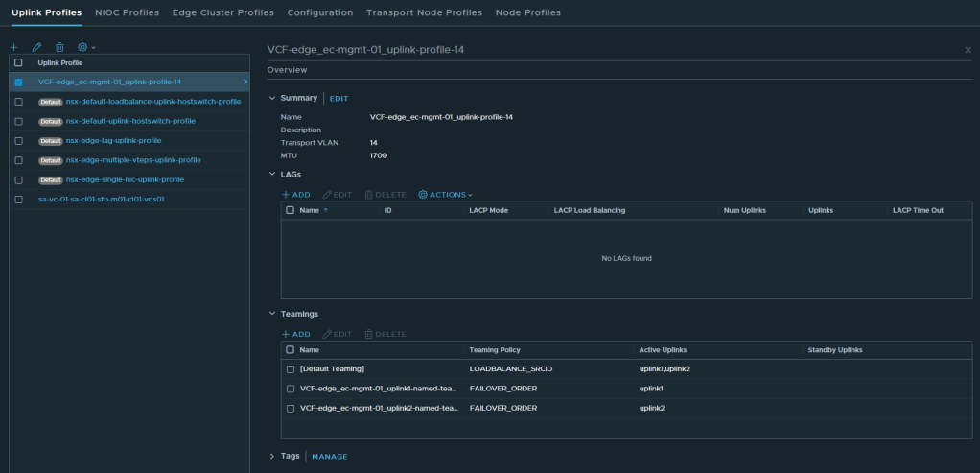980x473 pixels.
Task: Click ADD in the LAGs section
Action: pos(295,195)
